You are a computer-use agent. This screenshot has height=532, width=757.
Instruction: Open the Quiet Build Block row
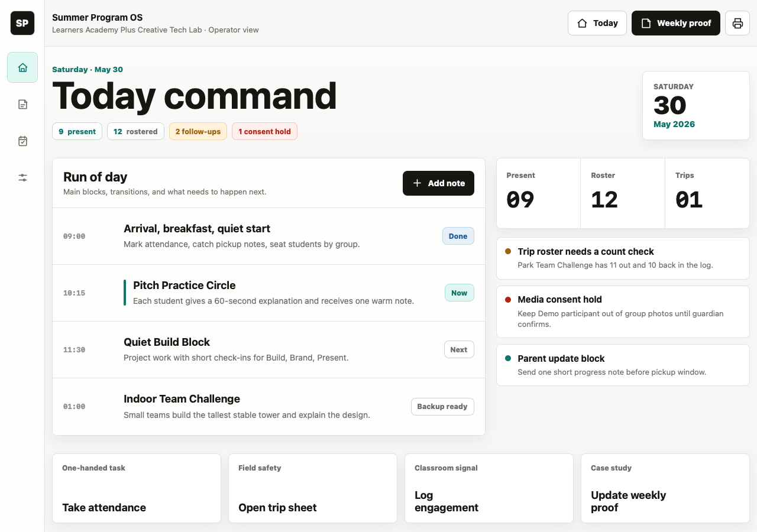(268, 349)
